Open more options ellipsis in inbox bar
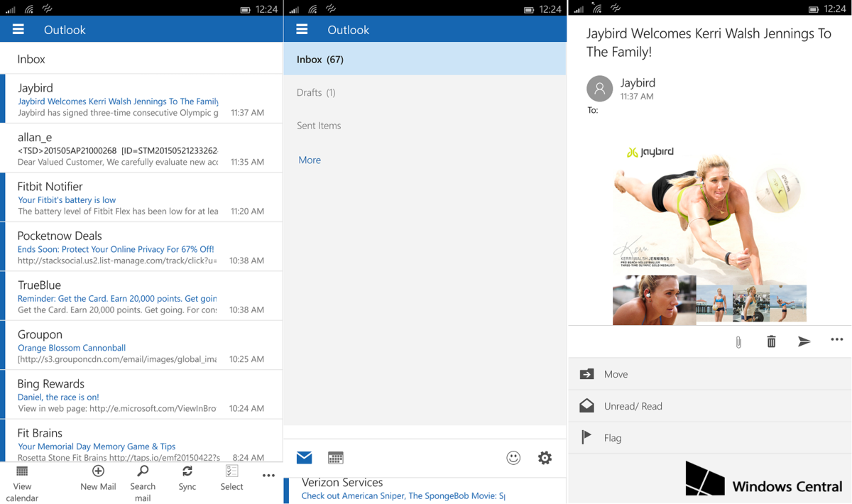The width and height of the screenshot is (852, 504). [x=268, y=476]
